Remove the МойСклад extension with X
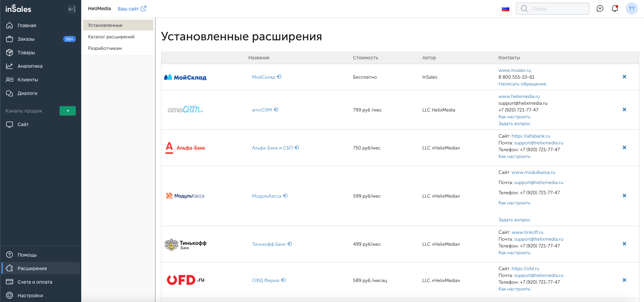644x302 pixels. click(624, 77)
